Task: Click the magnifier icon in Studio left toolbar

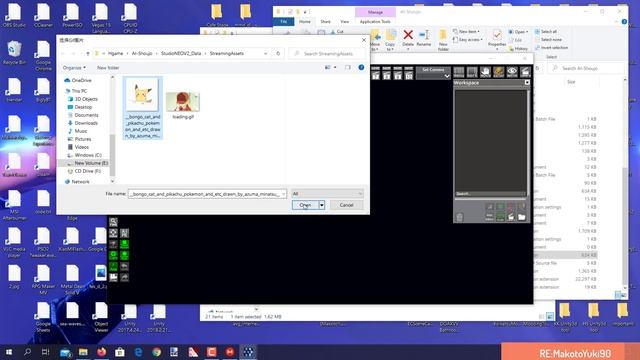Action: pyautogui.click(x=113, y=222)
